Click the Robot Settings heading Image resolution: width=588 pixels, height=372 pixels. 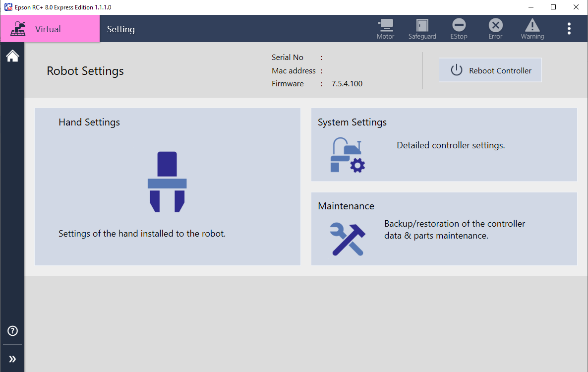(x=85, y=71)
